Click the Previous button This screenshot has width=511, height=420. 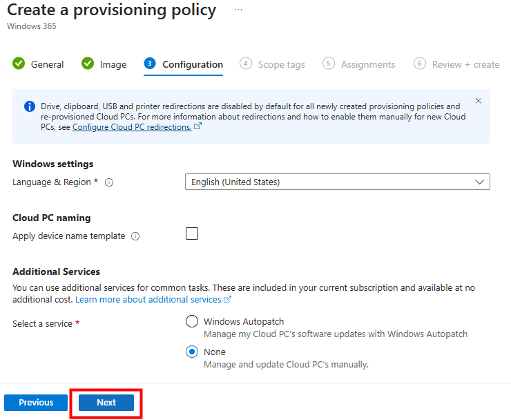[36, 403]
